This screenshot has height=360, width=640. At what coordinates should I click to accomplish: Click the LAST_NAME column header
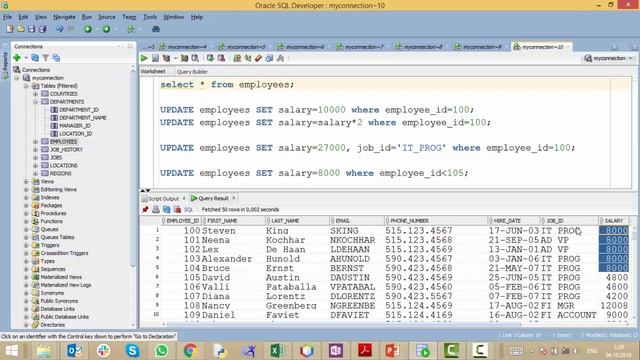pos(297,220)
